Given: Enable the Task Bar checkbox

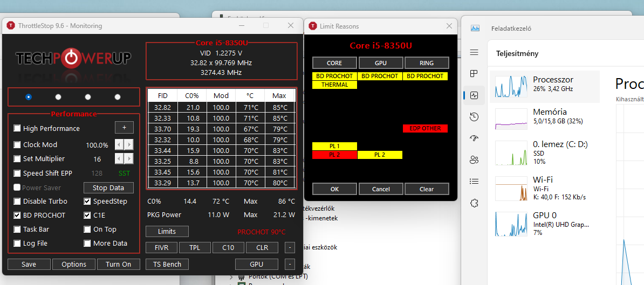Looking at the screenshot, I should (17, 229).
